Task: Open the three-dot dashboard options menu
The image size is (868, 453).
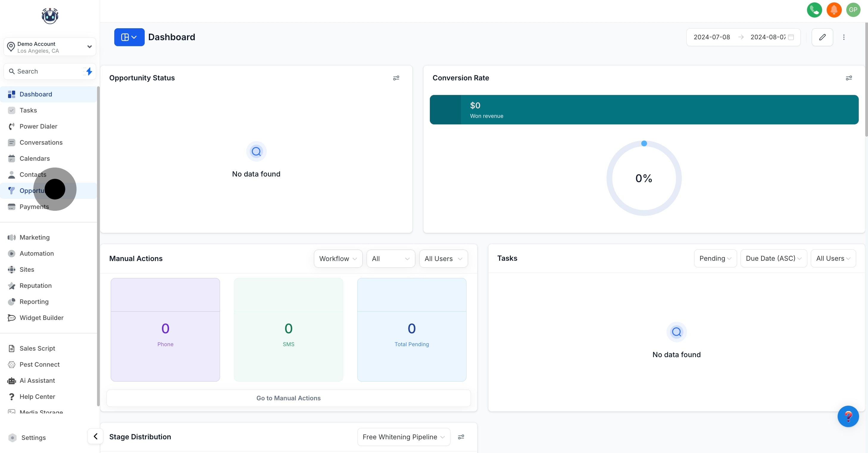Action: coord(844,37)
